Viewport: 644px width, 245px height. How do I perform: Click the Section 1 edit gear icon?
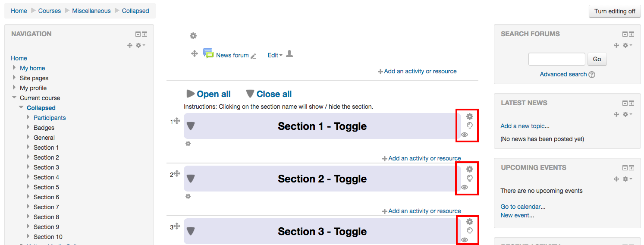(x=470, y=116)
